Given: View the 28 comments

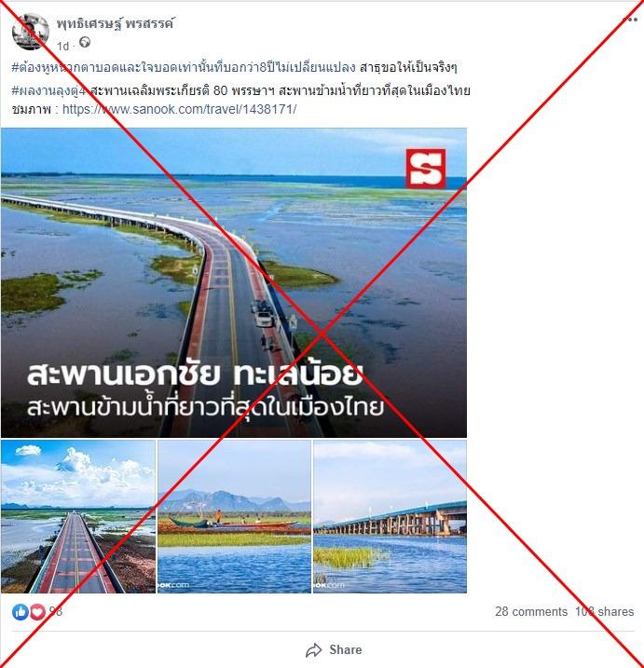Looking at the screenshot, I should [x=531, y=611].
